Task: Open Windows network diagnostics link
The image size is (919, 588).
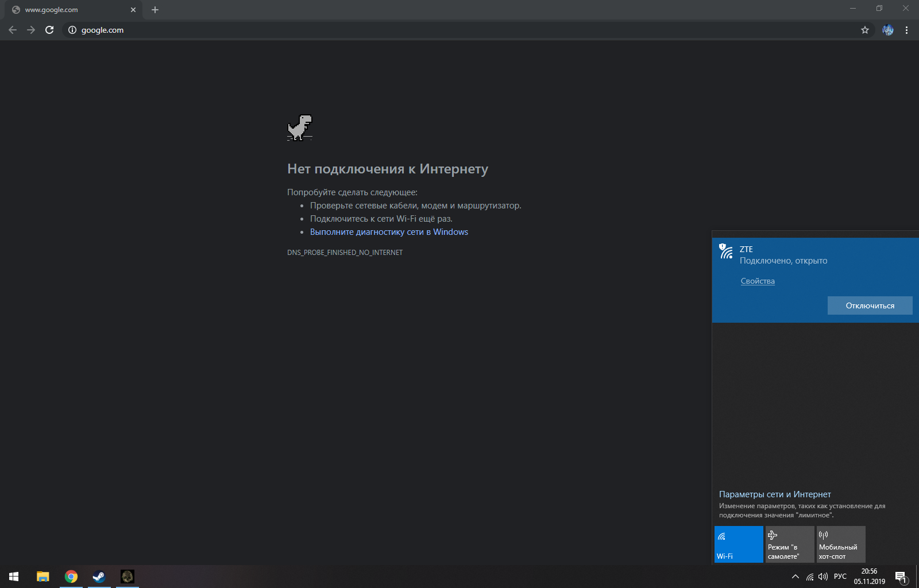Action: point(389,232)
